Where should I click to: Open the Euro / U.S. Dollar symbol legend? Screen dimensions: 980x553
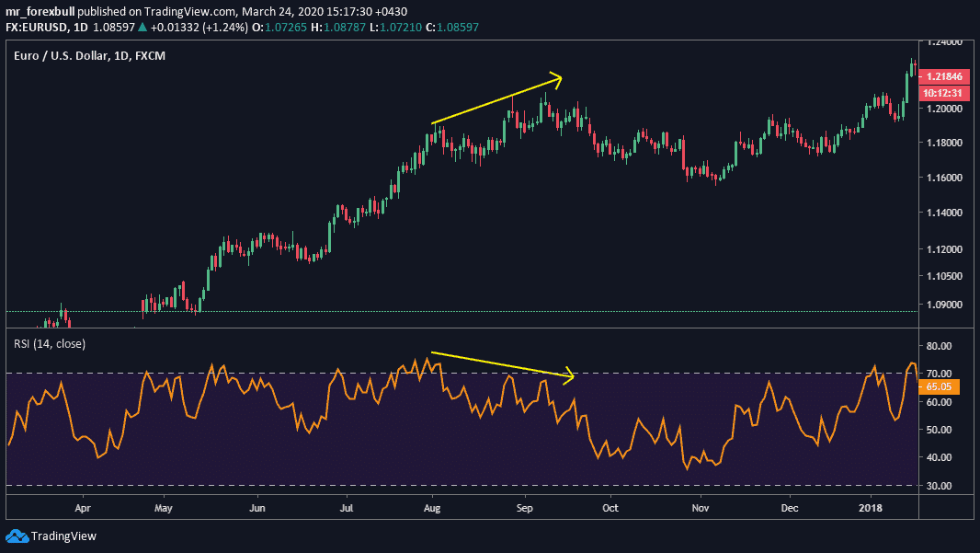[97, 56]
